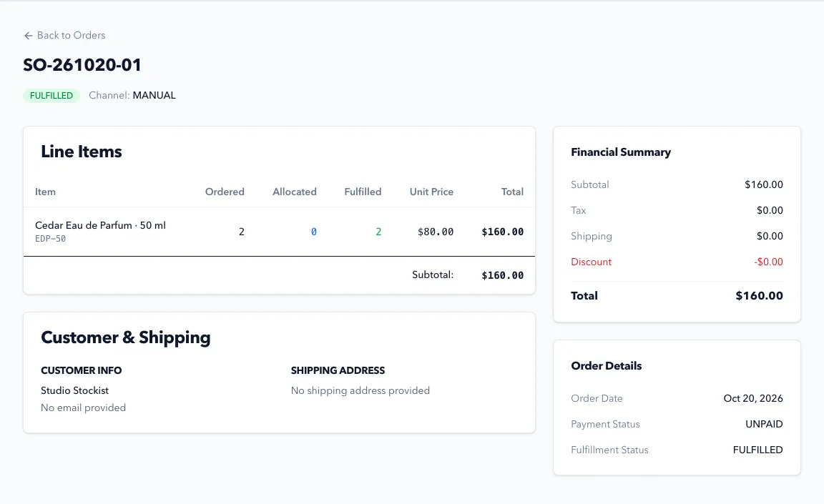
Task: Click the bold 'Total' label in Financial Summary
Action: [x=584, y=295]
